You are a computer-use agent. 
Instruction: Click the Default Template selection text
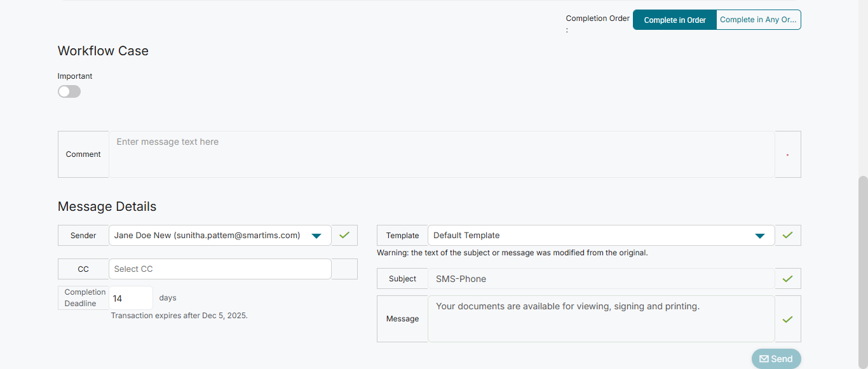tap(466, 235)
